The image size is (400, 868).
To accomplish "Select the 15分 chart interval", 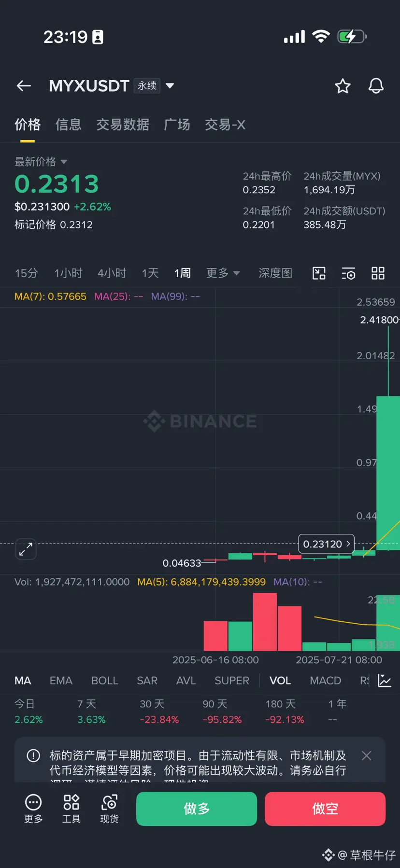I will pos(26,273).
